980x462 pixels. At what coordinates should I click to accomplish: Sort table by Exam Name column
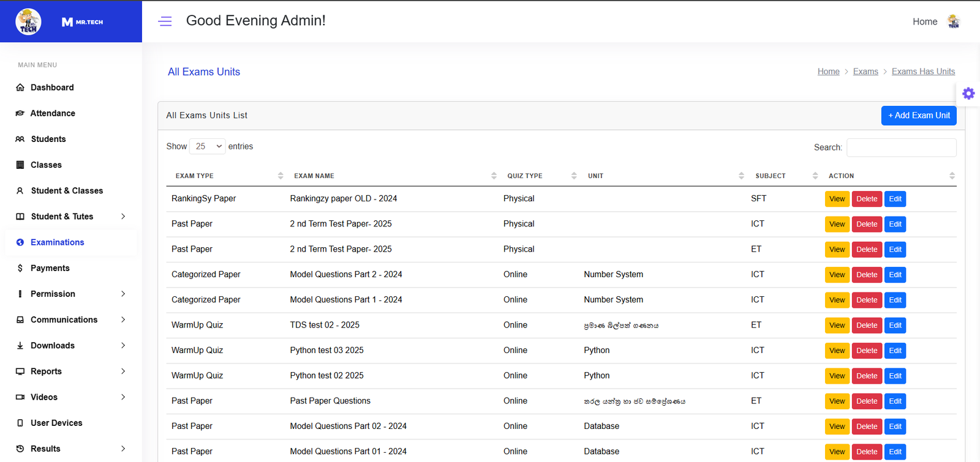(314, 176)
